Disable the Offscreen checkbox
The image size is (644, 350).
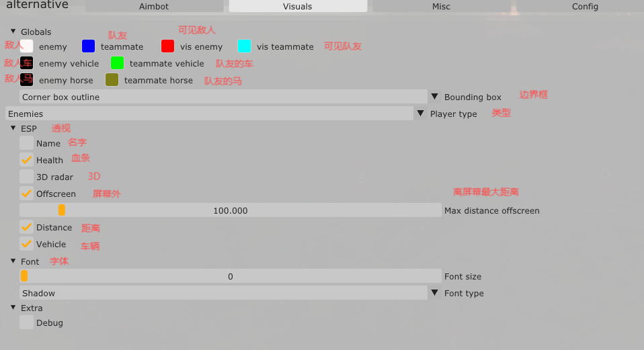coord(26,193)
